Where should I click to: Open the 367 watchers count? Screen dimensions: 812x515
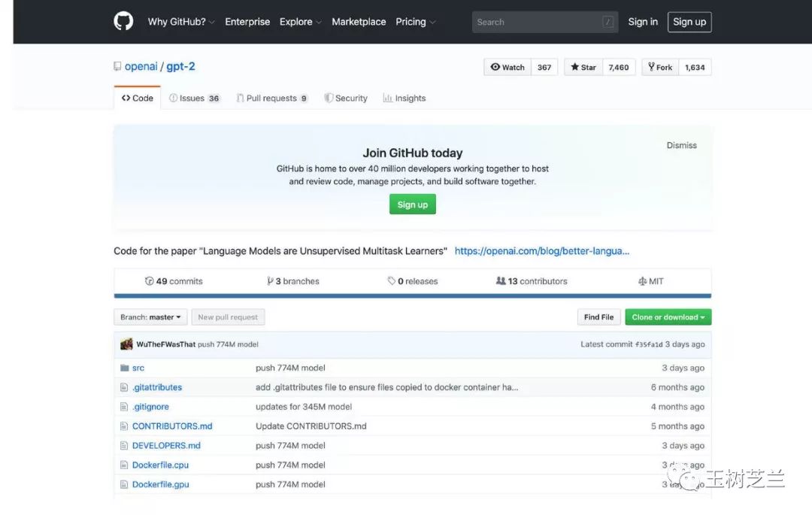point(544,67)
